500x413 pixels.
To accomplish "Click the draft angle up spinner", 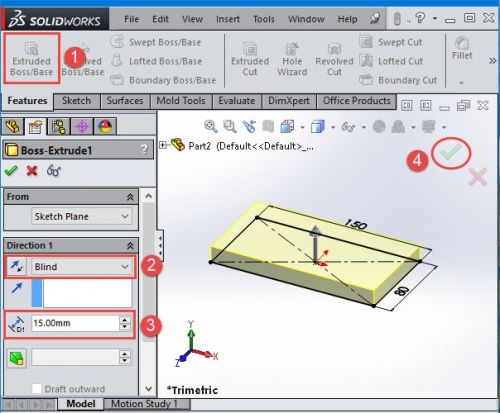I will 125,354.
